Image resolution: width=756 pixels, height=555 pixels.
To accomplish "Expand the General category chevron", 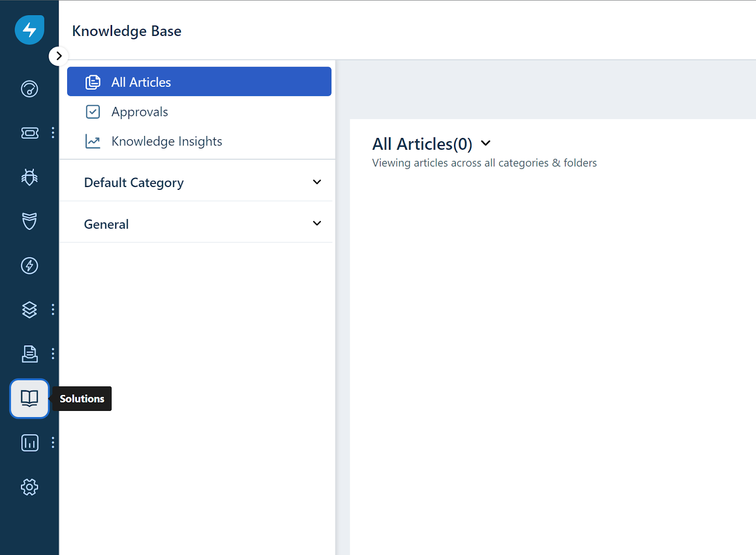I will point(317,223).
